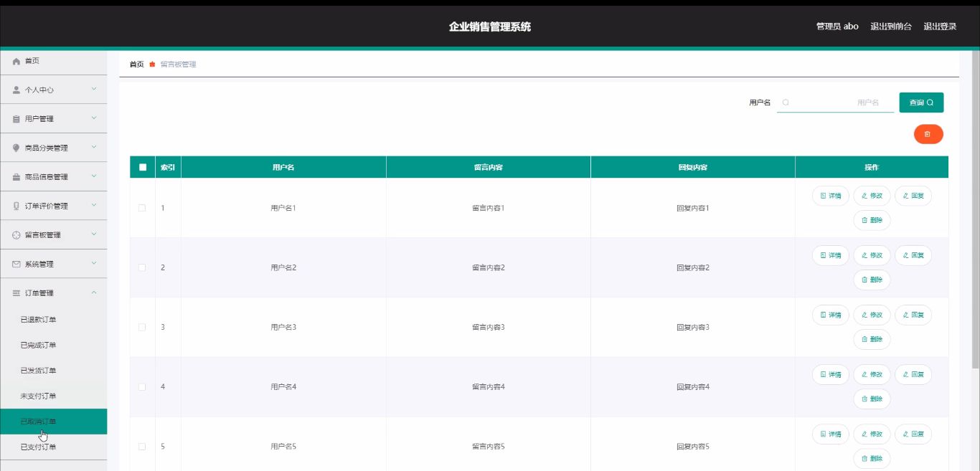The image size is (980, 471).
Task: Click the 留言内容 column header
Action: (489, 167)
